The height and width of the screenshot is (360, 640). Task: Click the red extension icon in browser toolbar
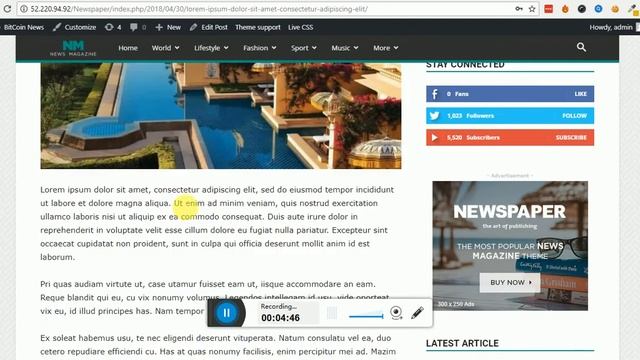tap(549, 9)
